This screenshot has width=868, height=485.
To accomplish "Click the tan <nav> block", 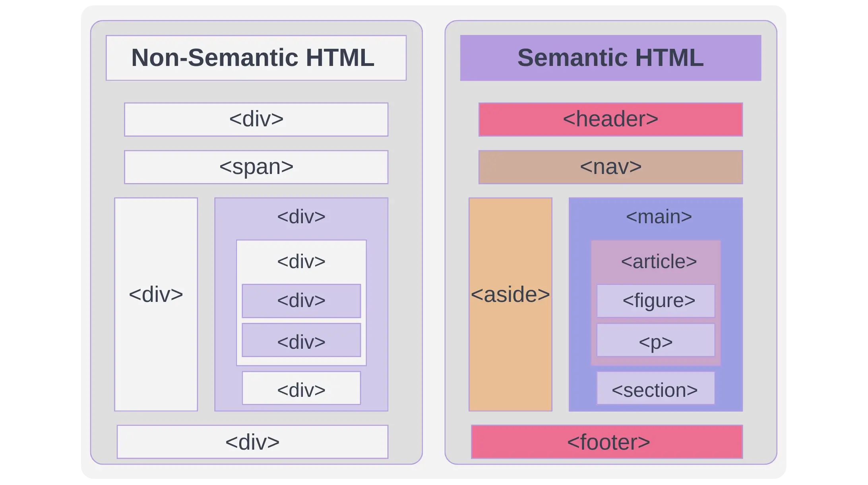I will pos(610,167).
